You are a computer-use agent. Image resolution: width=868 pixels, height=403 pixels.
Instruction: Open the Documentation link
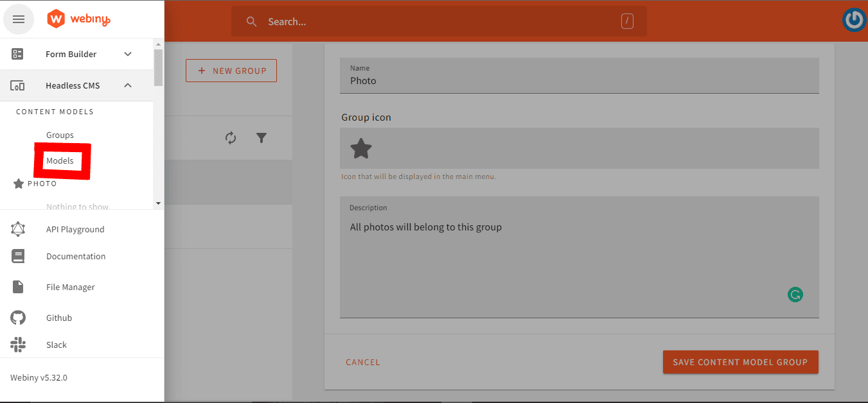(75, 256)
